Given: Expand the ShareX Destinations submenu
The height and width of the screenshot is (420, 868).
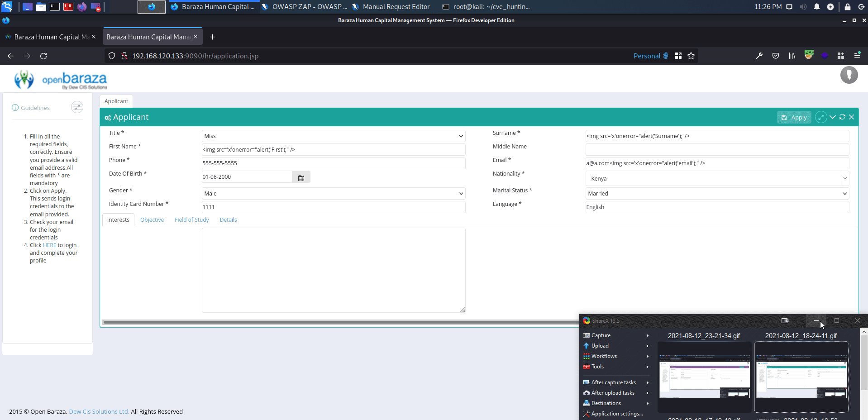Looking at the screenshot, I should click(x=616, y=403).
